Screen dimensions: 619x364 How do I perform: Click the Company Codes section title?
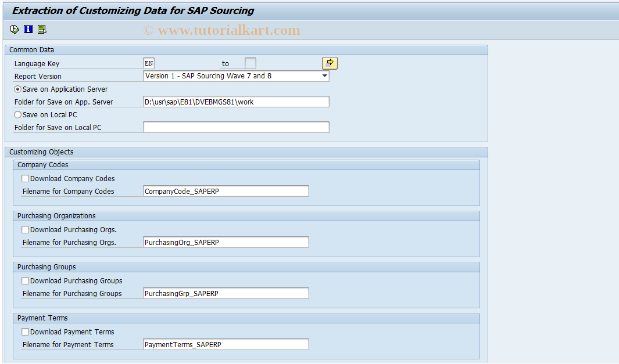pyautogui.click(x=42, y=165)
